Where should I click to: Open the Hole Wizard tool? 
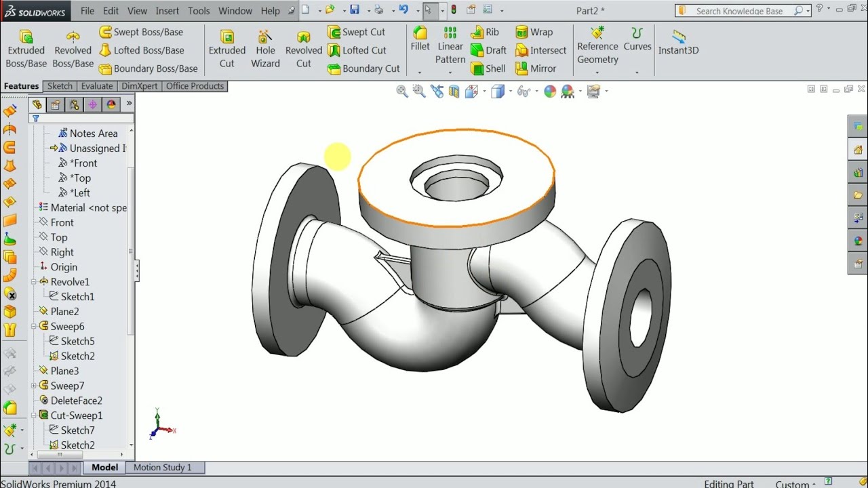[x=265, y=47]
